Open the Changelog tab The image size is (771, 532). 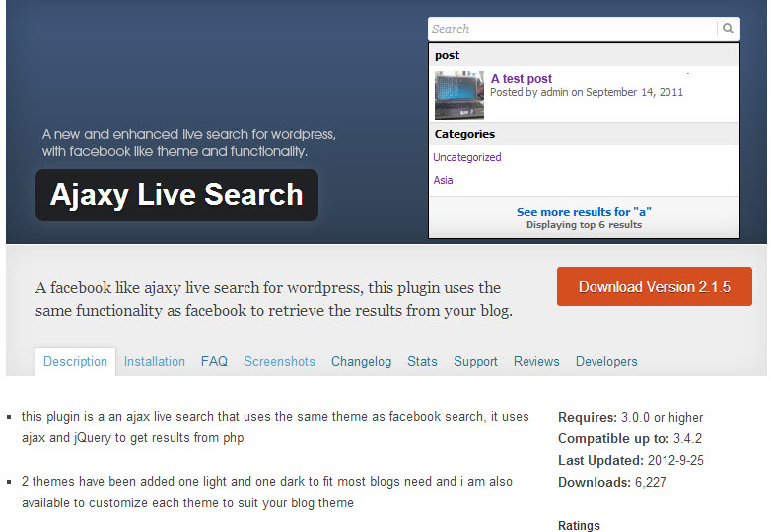coord(362,361)
